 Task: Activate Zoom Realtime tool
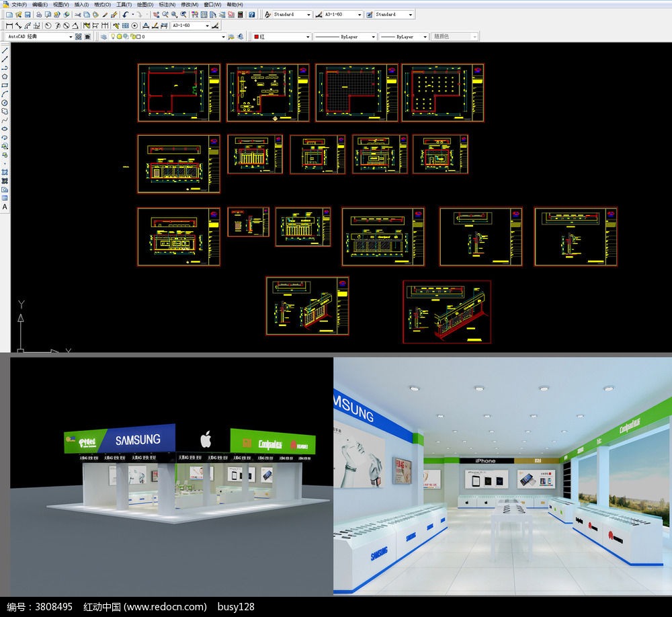coord(165,15)
